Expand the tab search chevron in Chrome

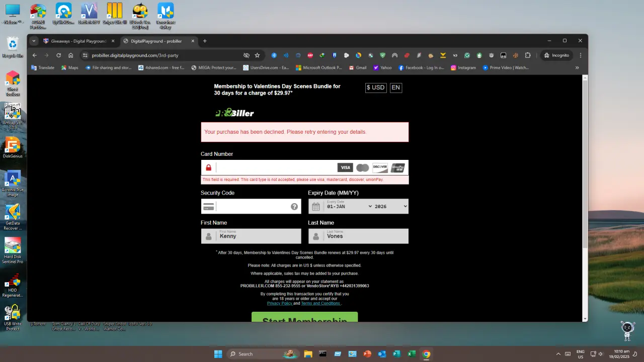click(34, 41)
